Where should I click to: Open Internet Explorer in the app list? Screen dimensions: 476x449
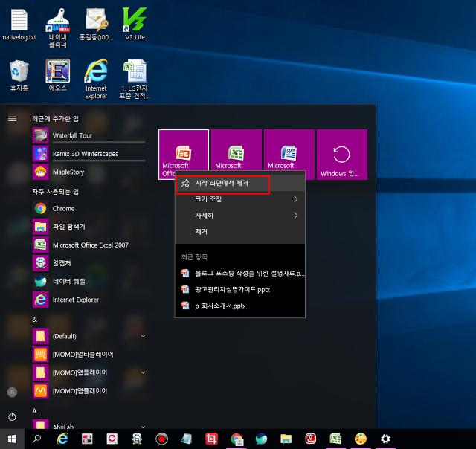tap(89, 300)
